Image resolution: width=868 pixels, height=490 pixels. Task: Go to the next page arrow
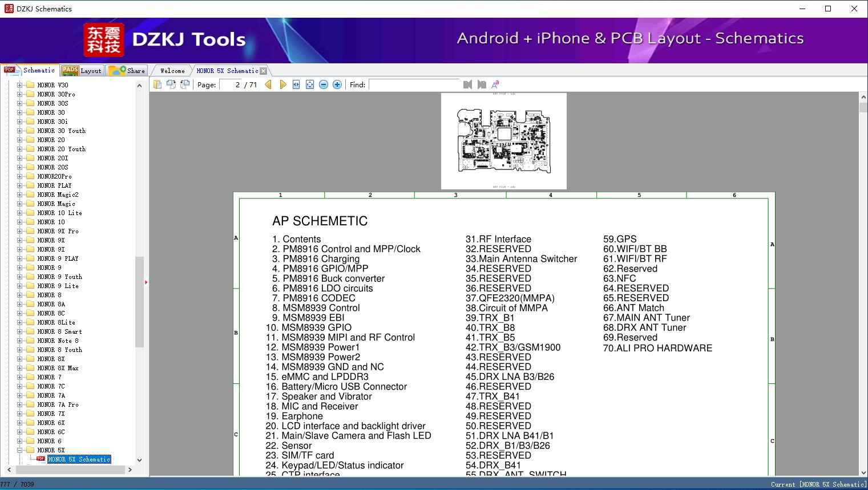point(283,84)
